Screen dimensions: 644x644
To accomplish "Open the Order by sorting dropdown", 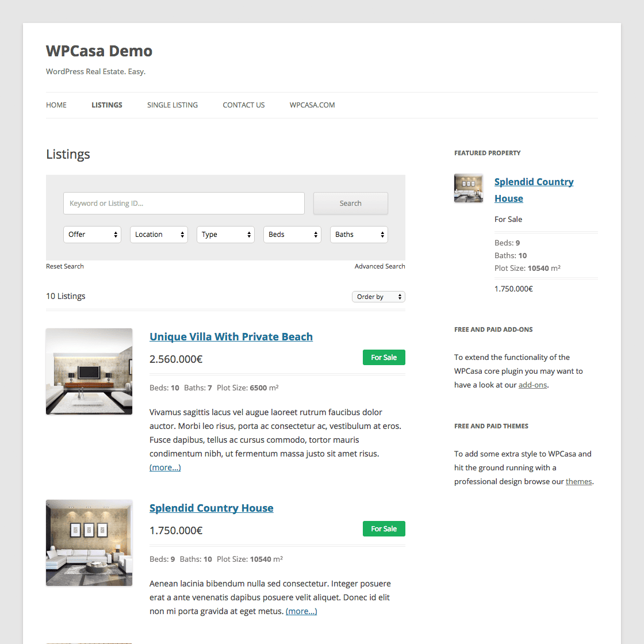I will click(x=378, y=296).
